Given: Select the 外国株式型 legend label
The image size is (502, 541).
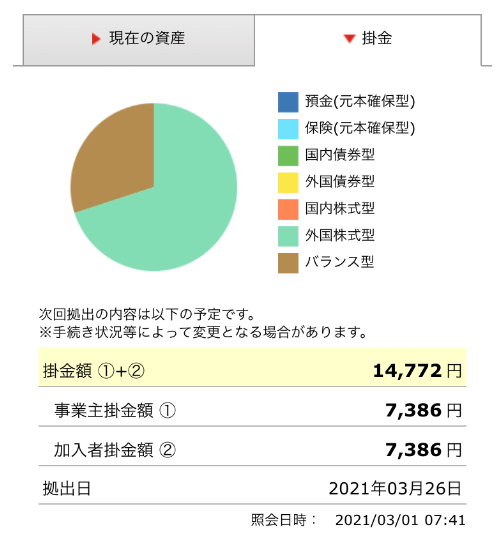Looking at the screenshot, I should 339,236.
